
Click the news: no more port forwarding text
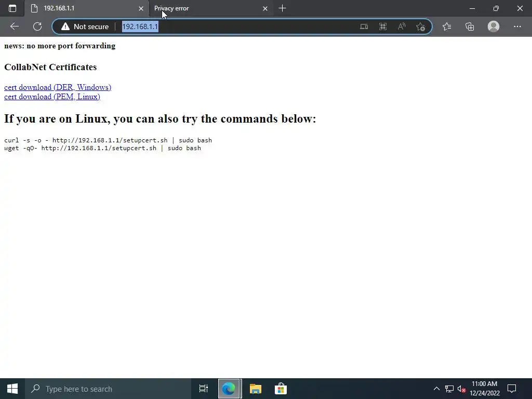point(60,46)
